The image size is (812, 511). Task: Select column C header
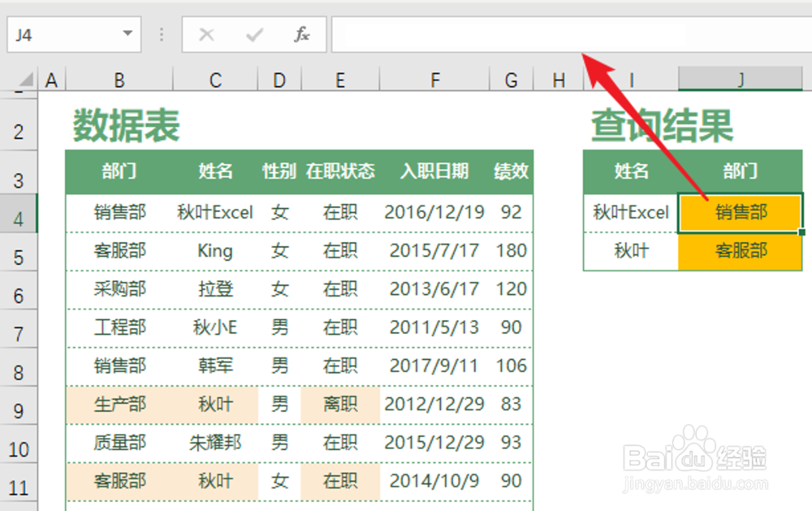pyautogui.click(x=215, y=80)
